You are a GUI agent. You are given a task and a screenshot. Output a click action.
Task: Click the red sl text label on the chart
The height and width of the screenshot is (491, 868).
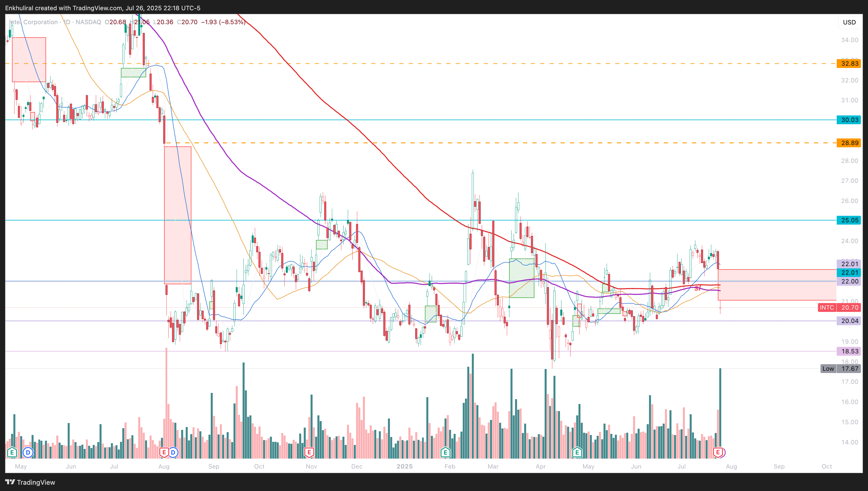698,288
